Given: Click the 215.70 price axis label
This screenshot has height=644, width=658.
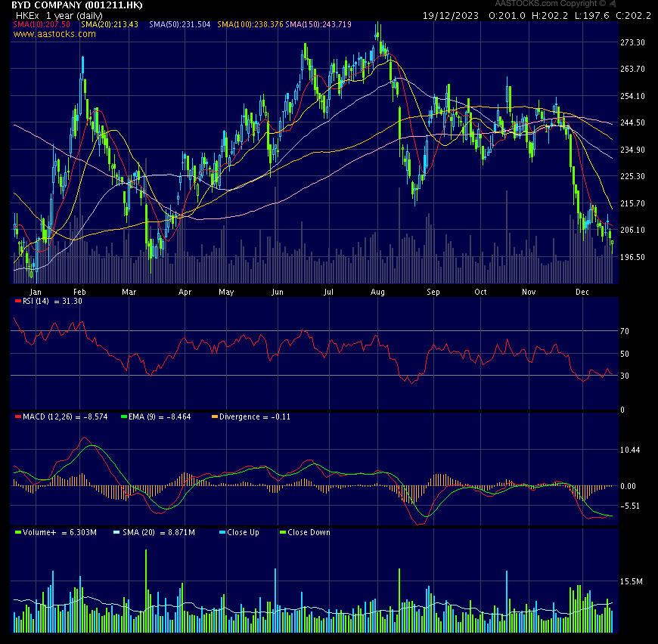Looking at the screenshot, I should 632,203.
